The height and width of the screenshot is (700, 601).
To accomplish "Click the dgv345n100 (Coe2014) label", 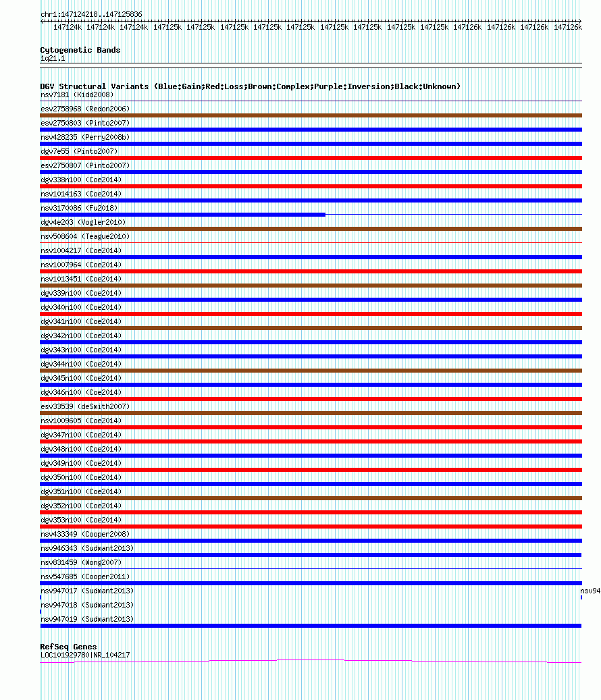I will coord(81,378).
